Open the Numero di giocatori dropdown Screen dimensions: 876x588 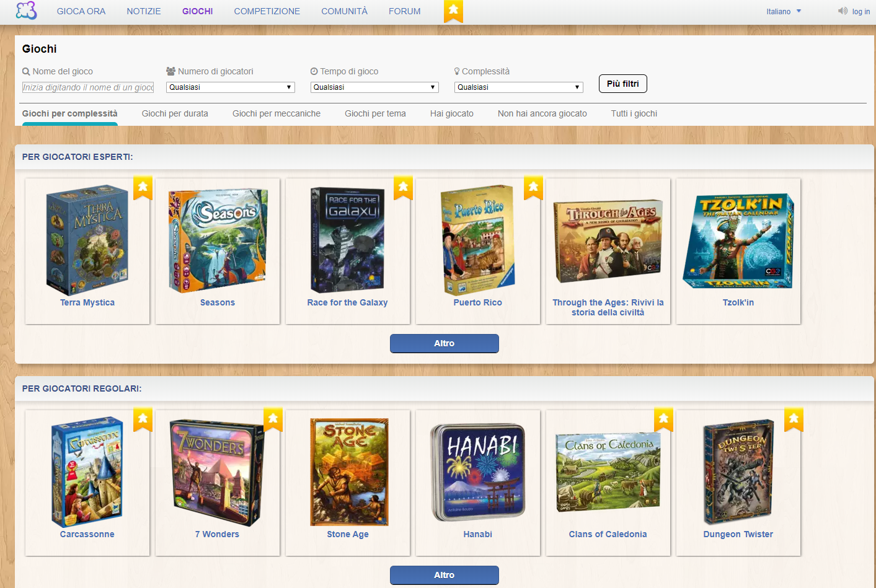pos(231,87)
